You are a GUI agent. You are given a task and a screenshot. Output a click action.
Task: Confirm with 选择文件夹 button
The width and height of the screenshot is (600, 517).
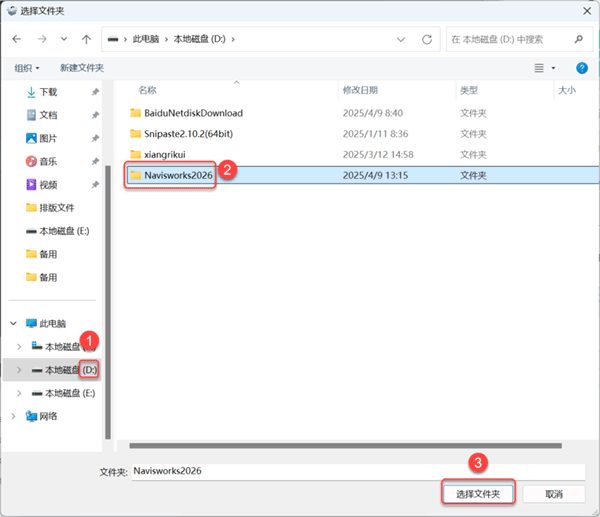(478, 494)
